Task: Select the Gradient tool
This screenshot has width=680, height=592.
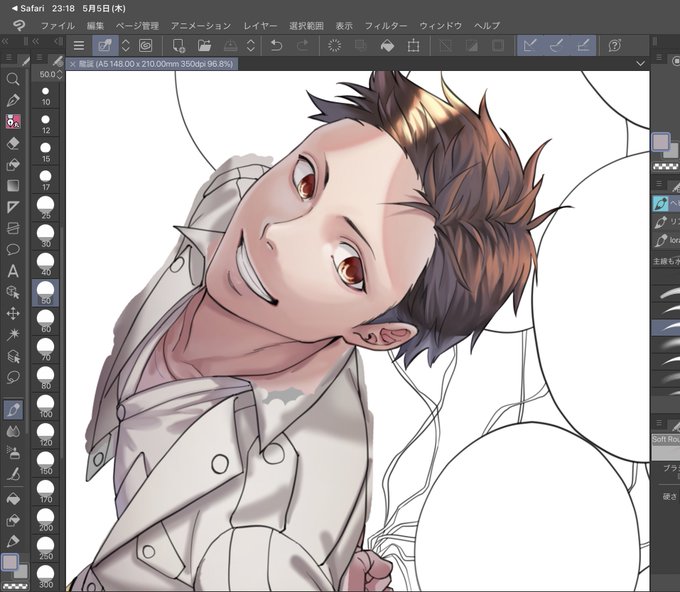Action: pyautogui.click(x=13, y=186)
